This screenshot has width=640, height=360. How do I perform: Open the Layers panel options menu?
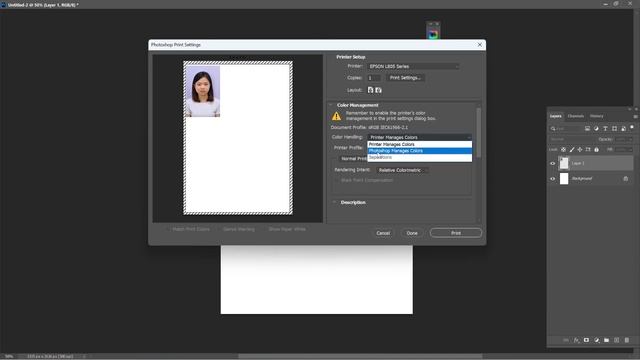pyautogui.click(x=635, y=116)
